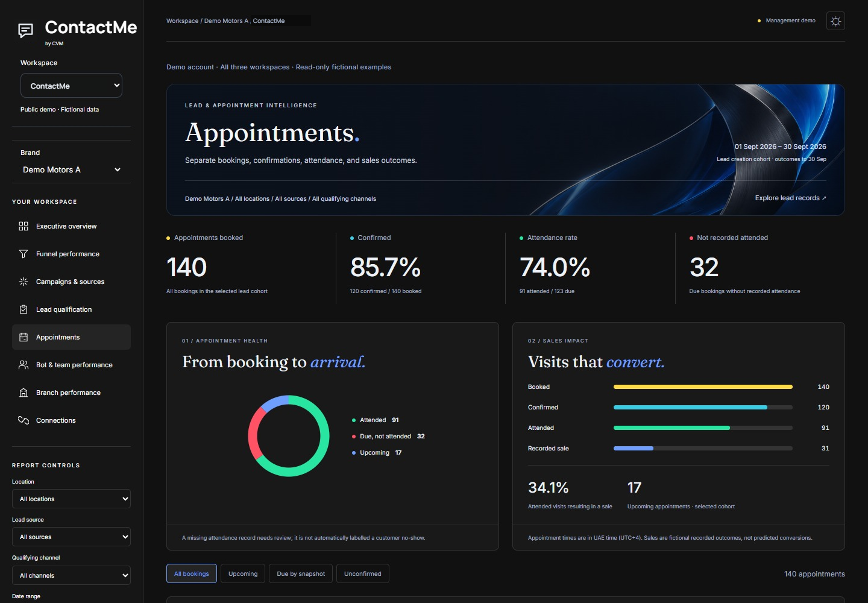Click the Branch performance building icon
This screenshot has width=868, height=603.
click(x=24, y=393)
